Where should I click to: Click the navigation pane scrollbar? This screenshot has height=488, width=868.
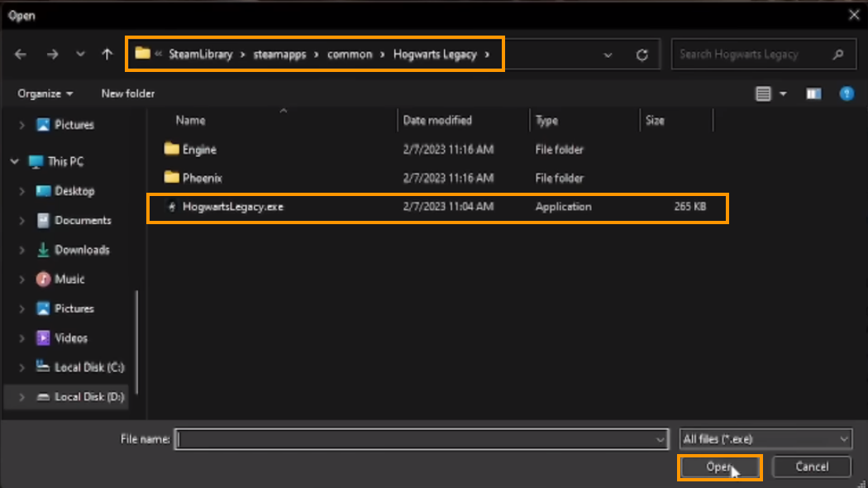(x=136, y=342)
